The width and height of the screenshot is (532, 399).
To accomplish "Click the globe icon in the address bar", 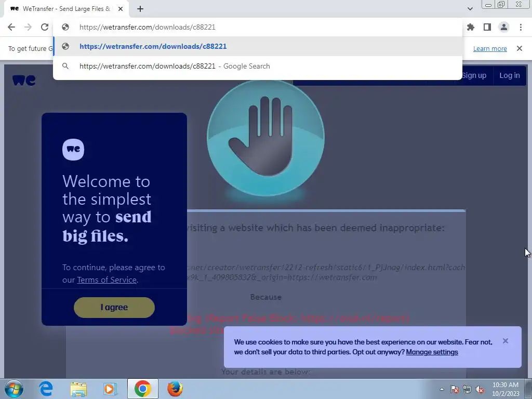I will click(65, 27).
